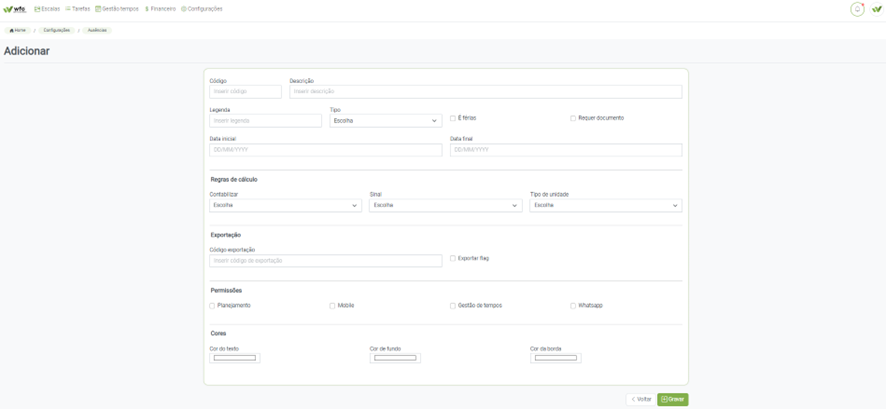886x409 pixels.
Task: Open the notifications bell icon
Action: click(x=857, y=9)
